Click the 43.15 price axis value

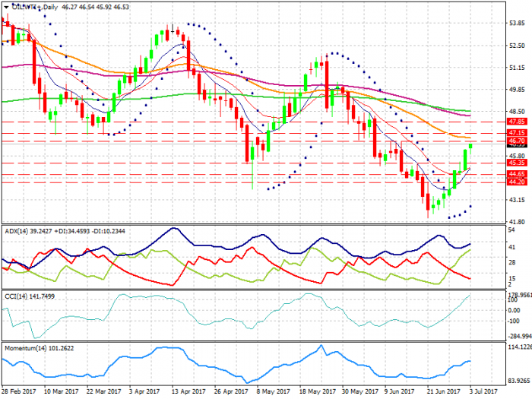point(517,200)
